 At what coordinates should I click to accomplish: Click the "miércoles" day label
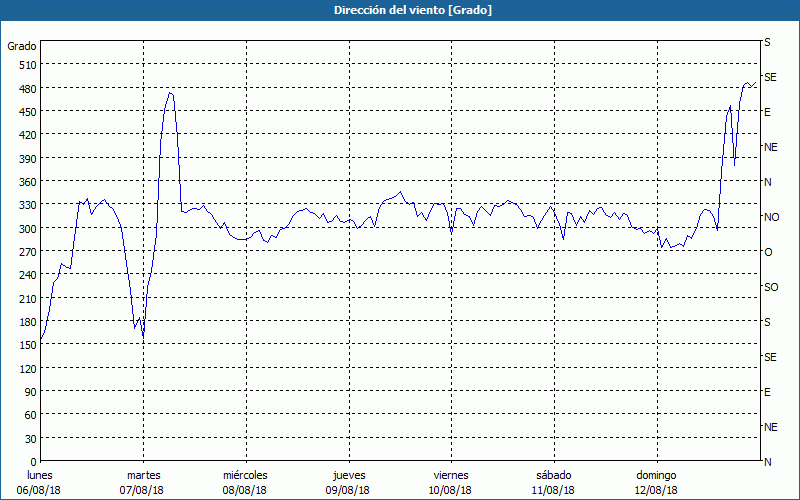click(245, 475)
